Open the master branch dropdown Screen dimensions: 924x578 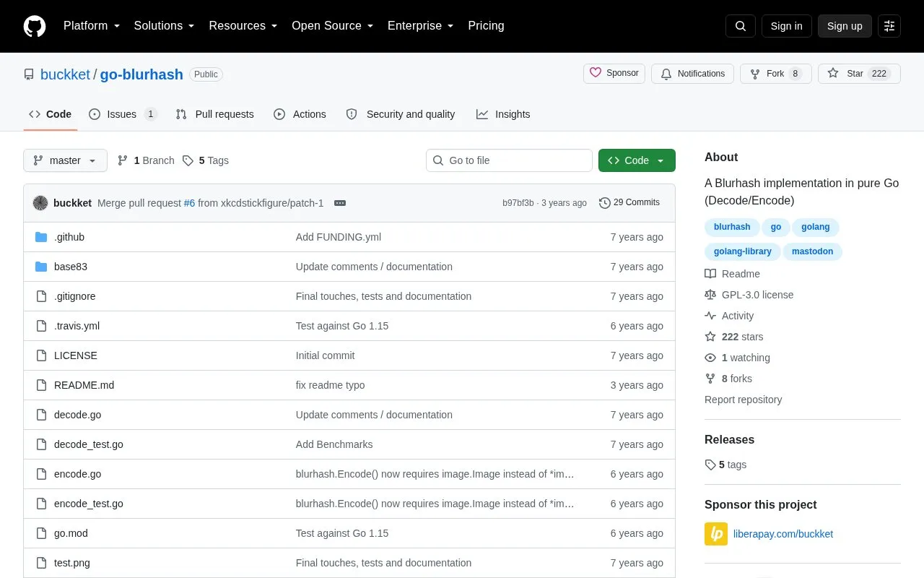pos(65,160)
